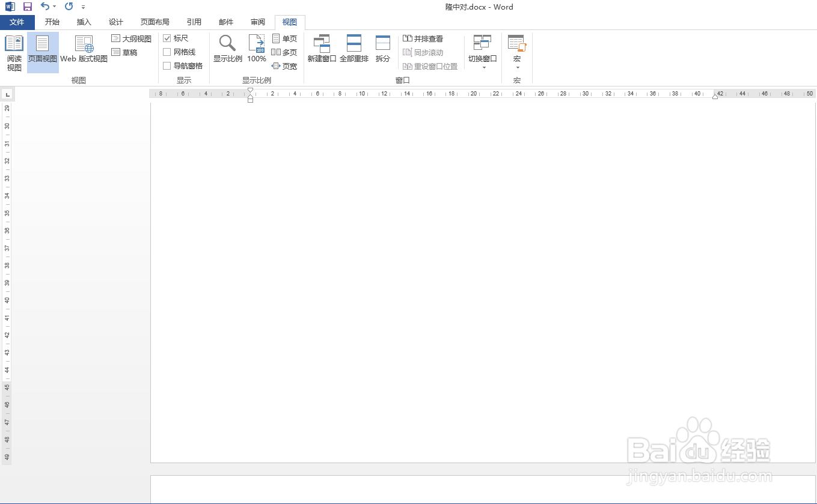The height and width of the screenshot is (504, 817).
Task: Open 大纲视图 outline view
Action: (x=132, y=38)
